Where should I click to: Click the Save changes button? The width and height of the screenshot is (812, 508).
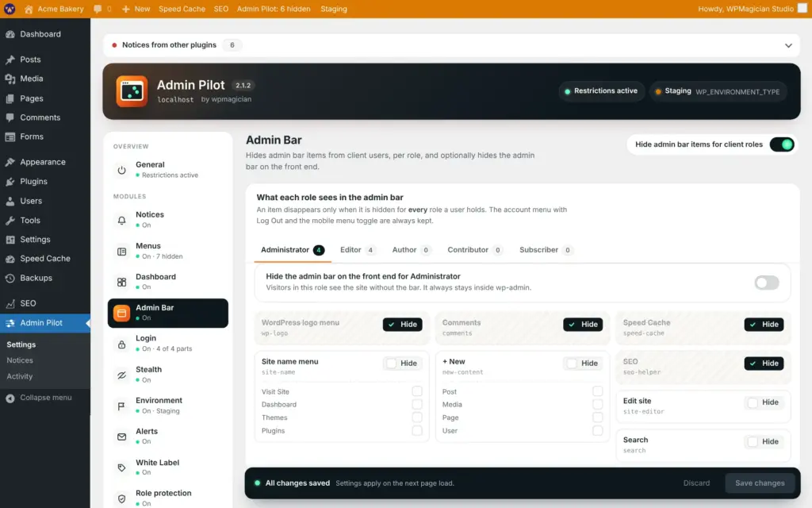coord(760,483)
